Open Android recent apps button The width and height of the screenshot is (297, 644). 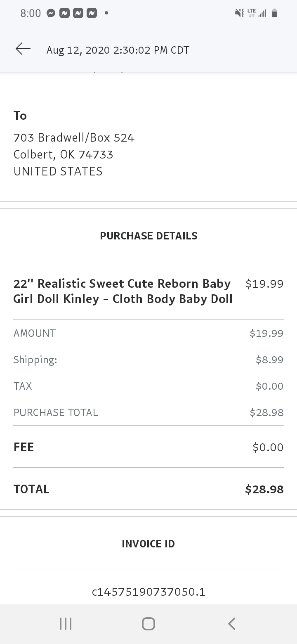[66, 624]
